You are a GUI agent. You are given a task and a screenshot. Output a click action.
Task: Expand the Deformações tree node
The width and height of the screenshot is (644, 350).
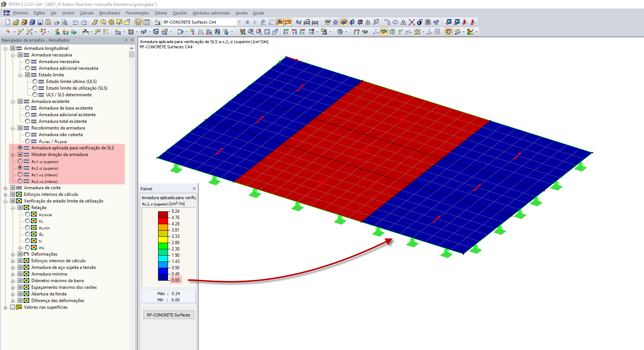point(13,254)
